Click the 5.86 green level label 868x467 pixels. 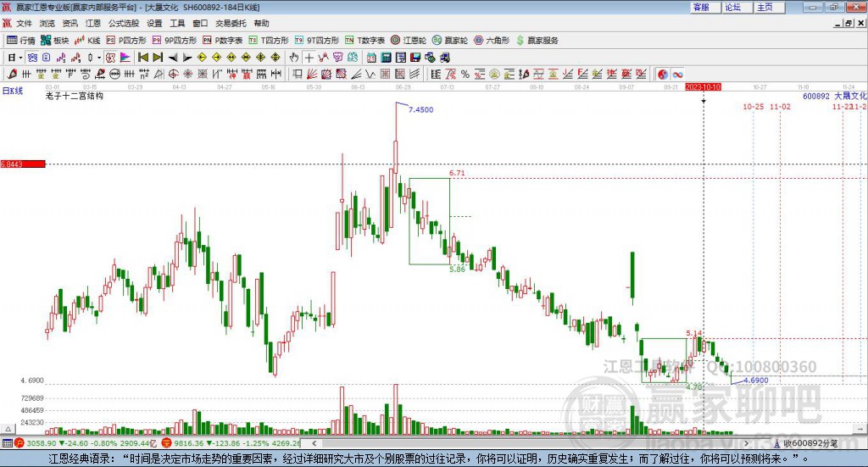coord(457,269)
